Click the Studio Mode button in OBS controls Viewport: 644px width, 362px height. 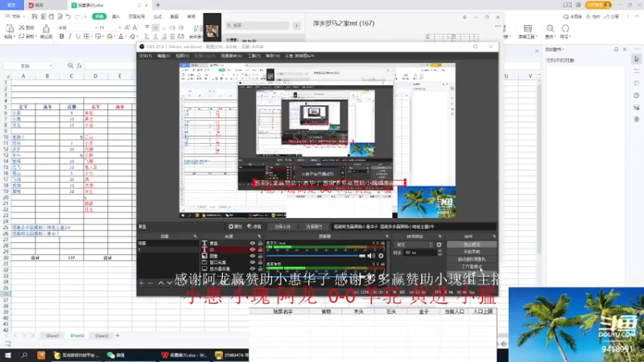[x=472, y=267]
